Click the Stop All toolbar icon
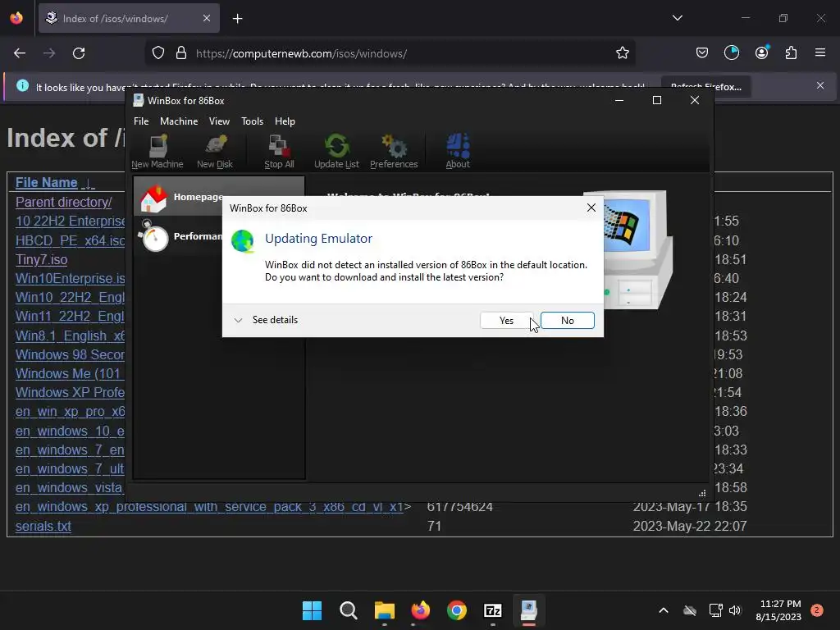 (279, 152)
